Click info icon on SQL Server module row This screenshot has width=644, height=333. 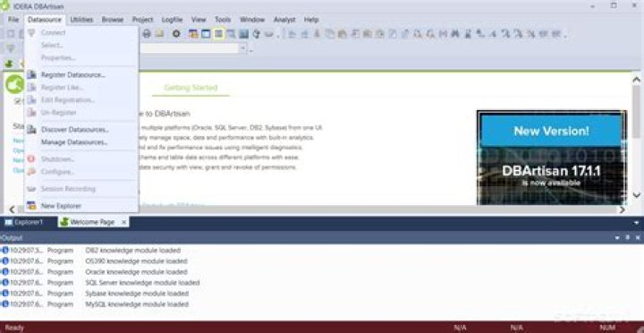click(5, 283)
